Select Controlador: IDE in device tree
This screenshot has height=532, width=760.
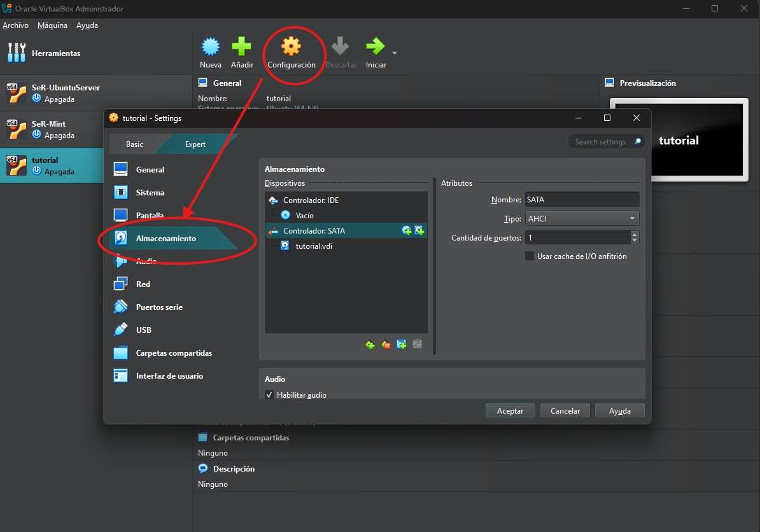pos(311,200)
